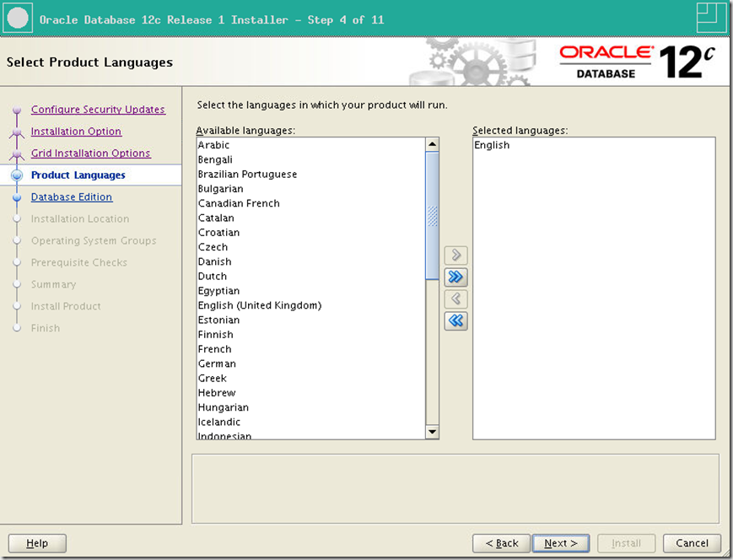
Task: Select Dutch language entry
Action: 311,277
